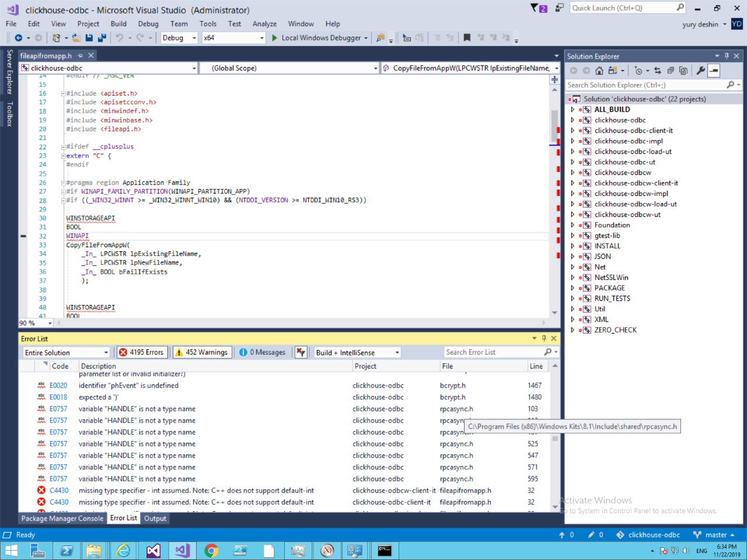Click the New Project toolbar icon
Image resolution: width=747 pixels, height=560 pixels.
coord(56,38)
